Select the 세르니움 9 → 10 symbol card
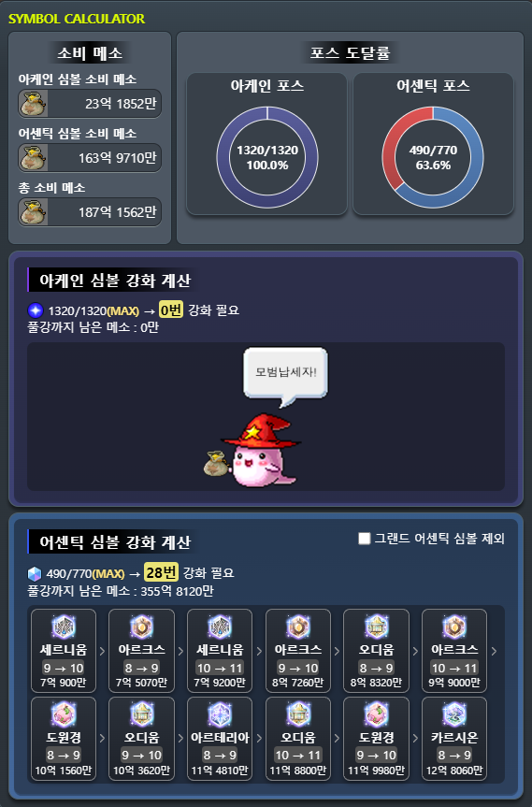Screen dimensions: 532x807 (x=64, y=651)
